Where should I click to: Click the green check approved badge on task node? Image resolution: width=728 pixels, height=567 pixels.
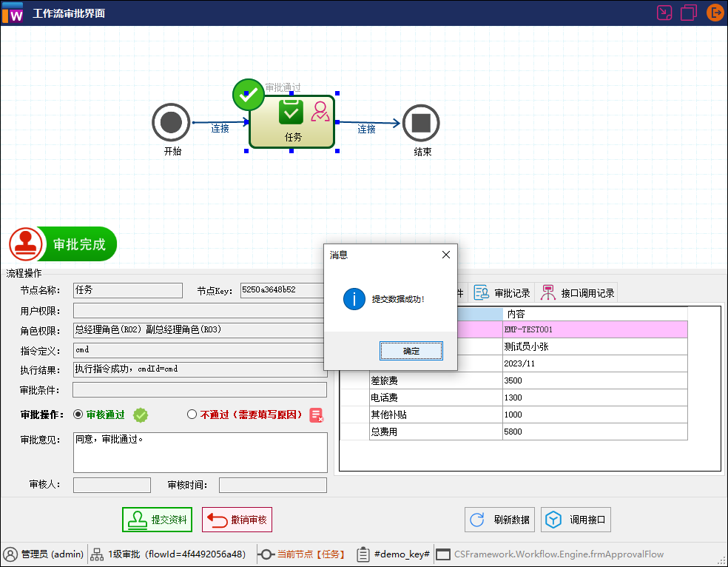[249, 95]
